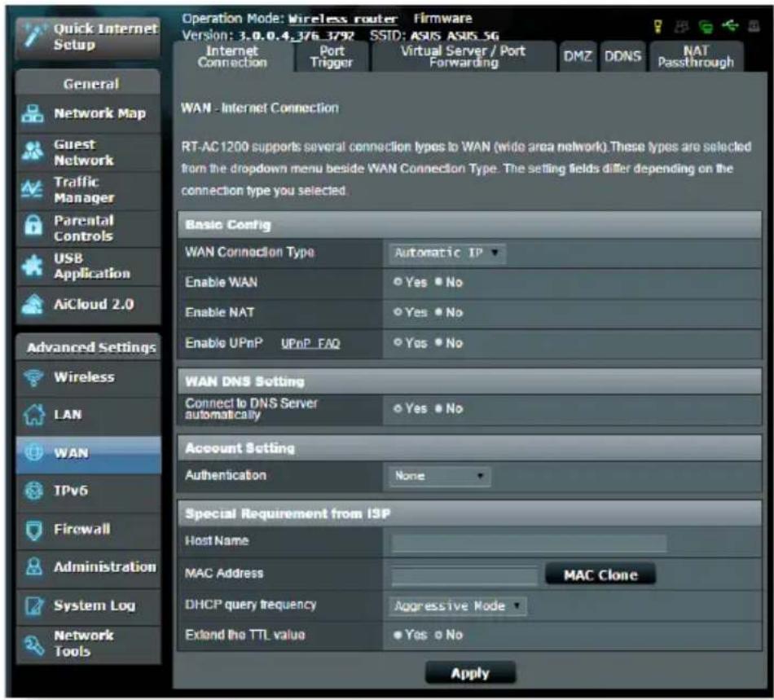This screenshot has width=774, height=700.
Task: Click the MAC Address input field
Action: click(464, 575)
